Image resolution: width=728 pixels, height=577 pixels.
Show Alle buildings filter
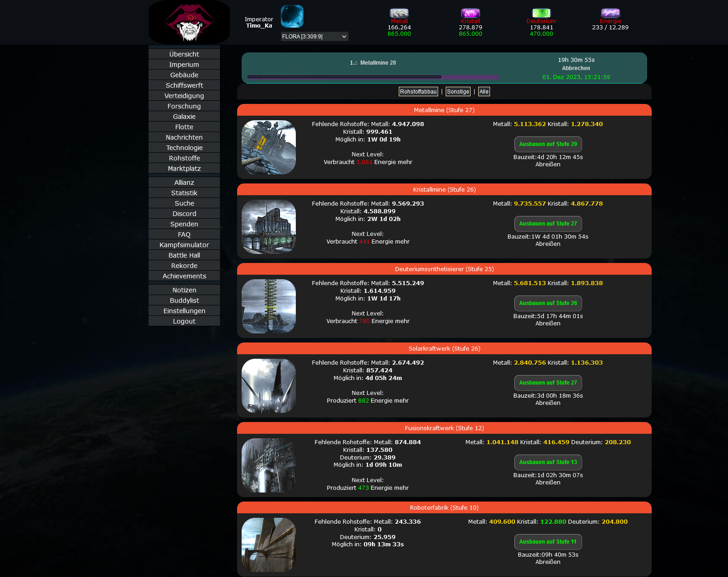tap(484, 92)
